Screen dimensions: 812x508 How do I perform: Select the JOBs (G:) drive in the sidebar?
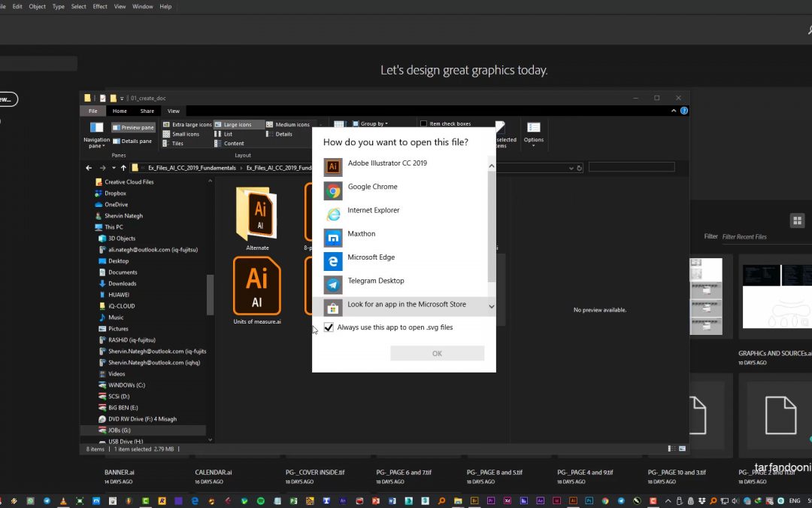pos(119,430)
